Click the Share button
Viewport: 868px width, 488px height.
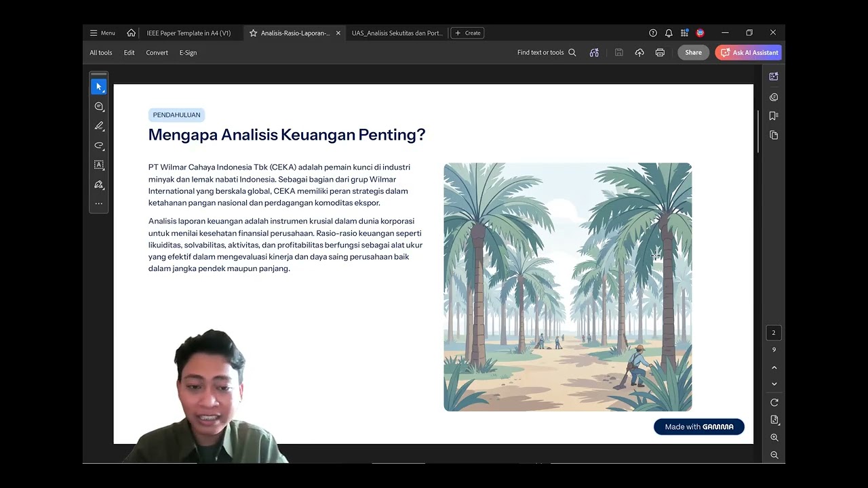[x=693, y=53]
